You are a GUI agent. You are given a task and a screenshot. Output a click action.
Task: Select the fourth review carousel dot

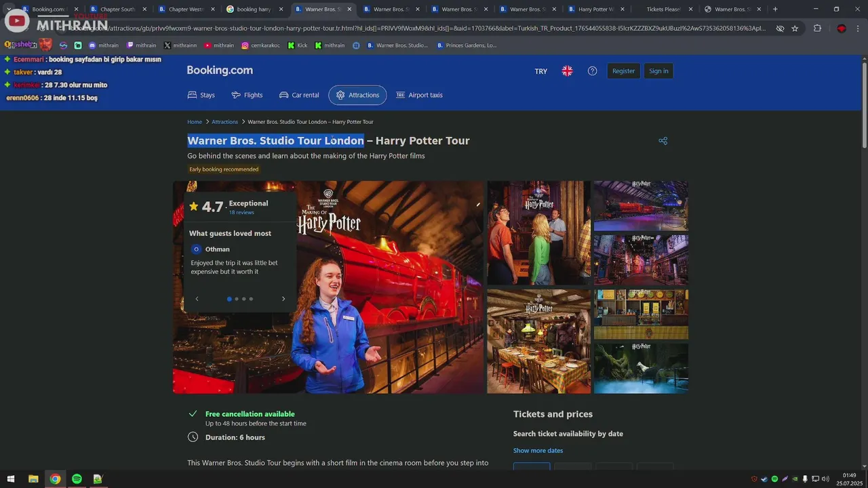(251, 299)
